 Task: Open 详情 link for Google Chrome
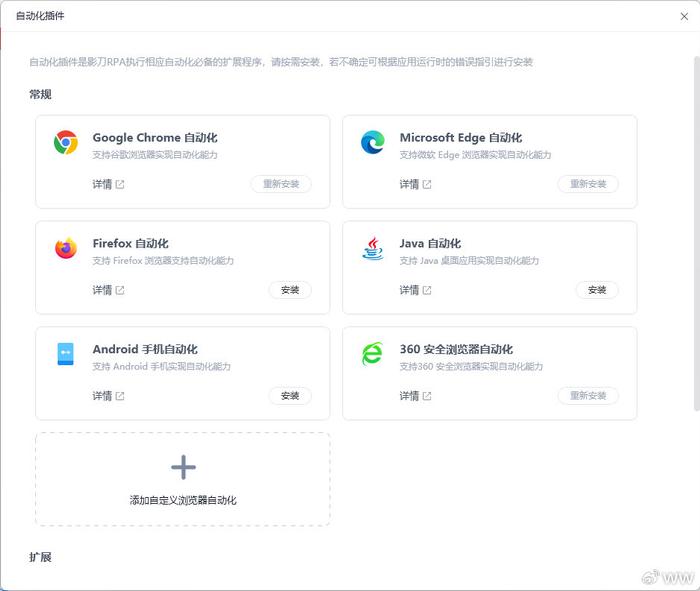tap(102, 184)
